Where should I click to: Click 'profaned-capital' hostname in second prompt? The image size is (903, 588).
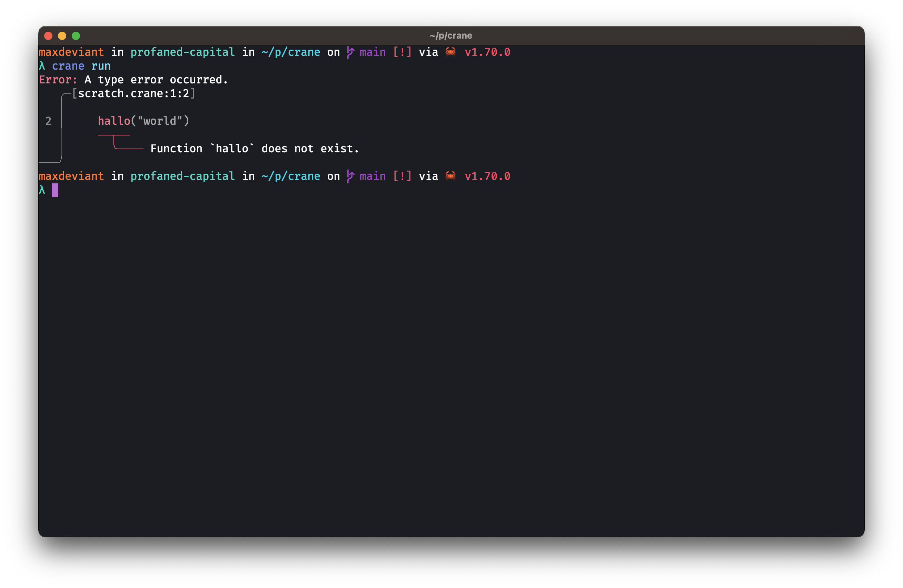(x=182, y=176)
